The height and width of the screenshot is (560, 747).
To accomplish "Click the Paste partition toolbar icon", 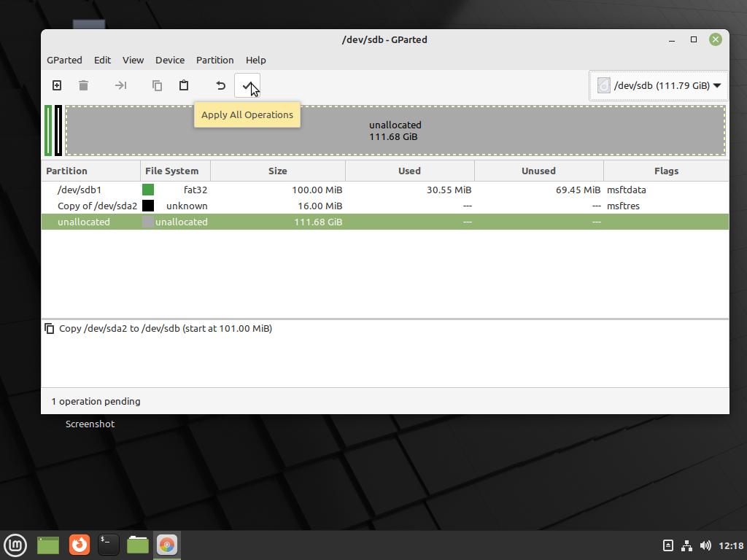I will coord(184,85).
